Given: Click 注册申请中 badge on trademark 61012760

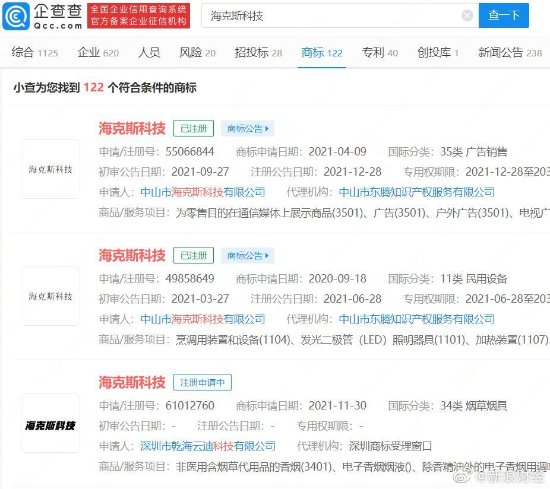Looking at the screenshot, I should pos(202,382).
